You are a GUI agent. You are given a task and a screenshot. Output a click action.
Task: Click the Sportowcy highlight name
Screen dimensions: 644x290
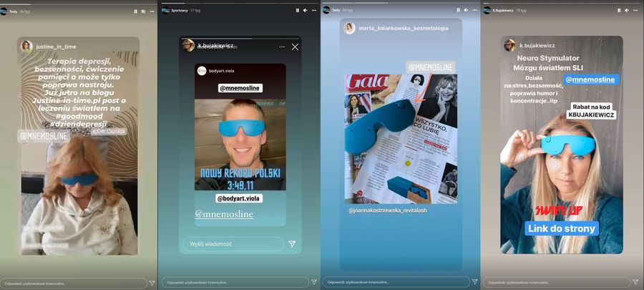click(x=179, y=10)
